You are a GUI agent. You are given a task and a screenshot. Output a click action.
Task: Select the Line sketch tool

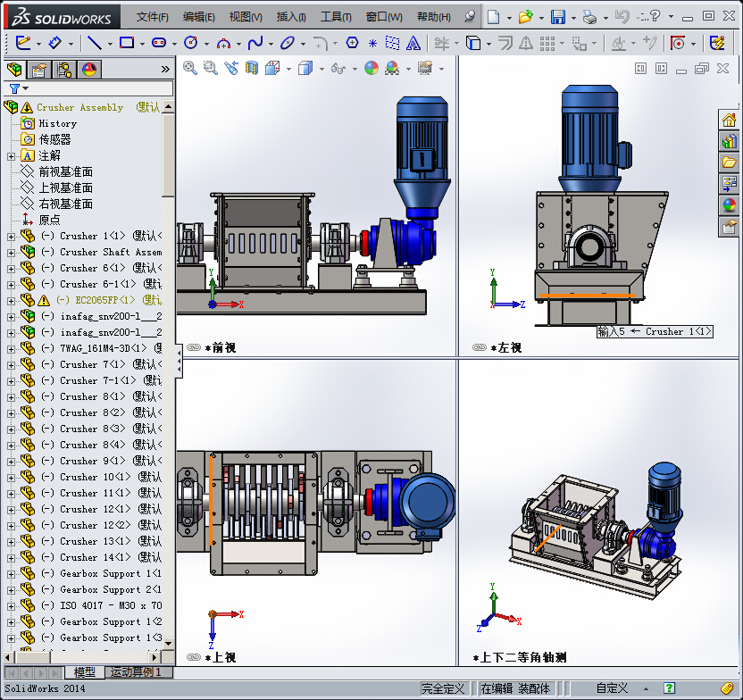point(94,43)
